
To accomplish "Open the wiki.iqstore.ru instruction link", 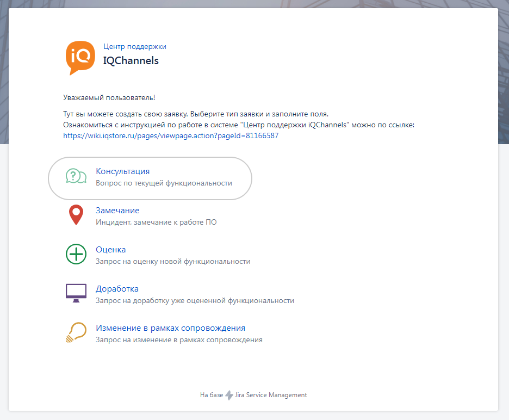I will tap(171, 135).
